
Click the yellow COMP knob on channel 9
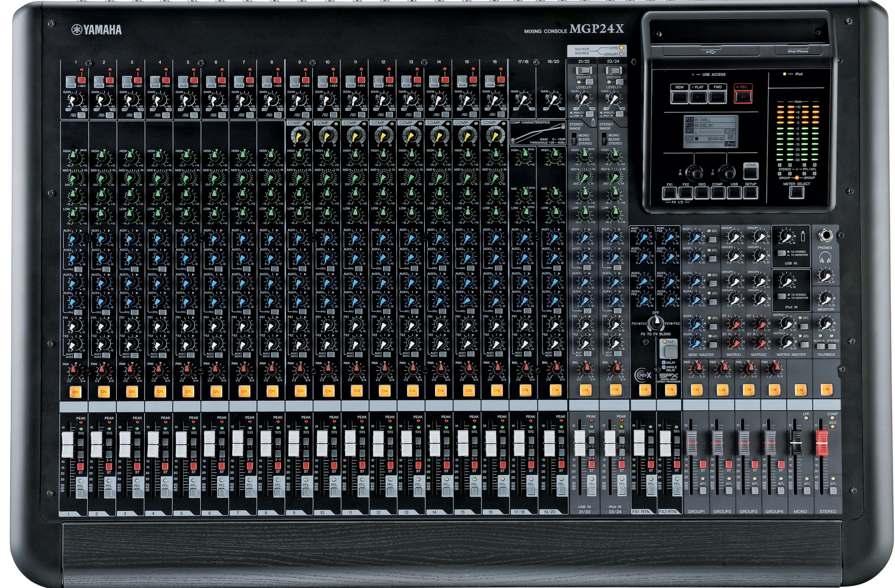[x=299, y=136]
